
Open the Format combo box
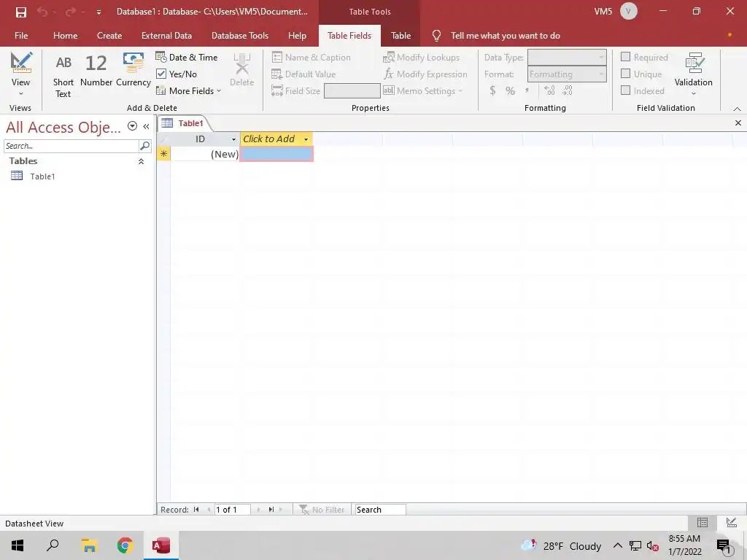point(567,74)
